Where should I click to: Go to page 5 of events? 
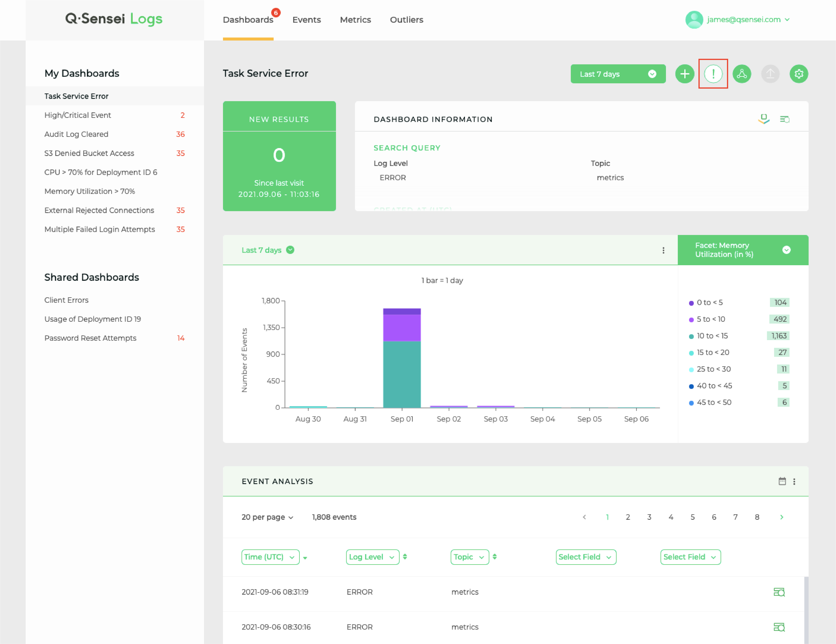pyautogui.click(x=692, y=517)
